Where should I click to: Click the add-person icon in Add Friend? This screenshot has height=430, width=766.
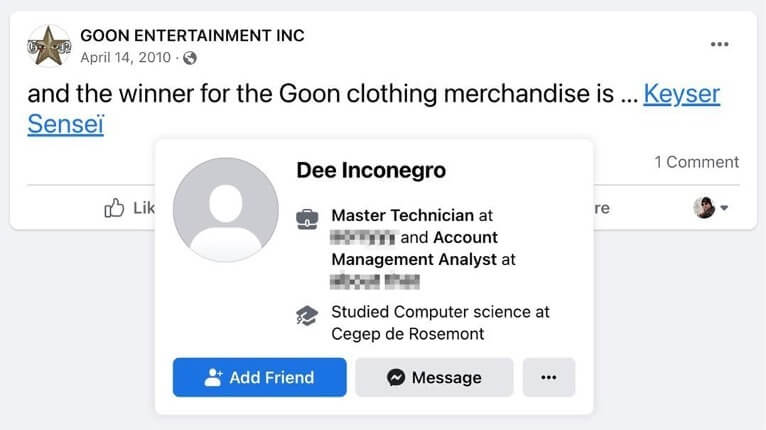tap(213, 377)
